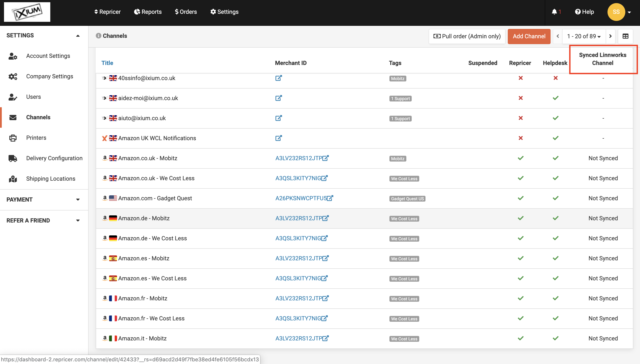This screenshot has width=640, height=364.
Task: Sort by the Title column header
Action: pyautogui.click(x=107, y=63)
